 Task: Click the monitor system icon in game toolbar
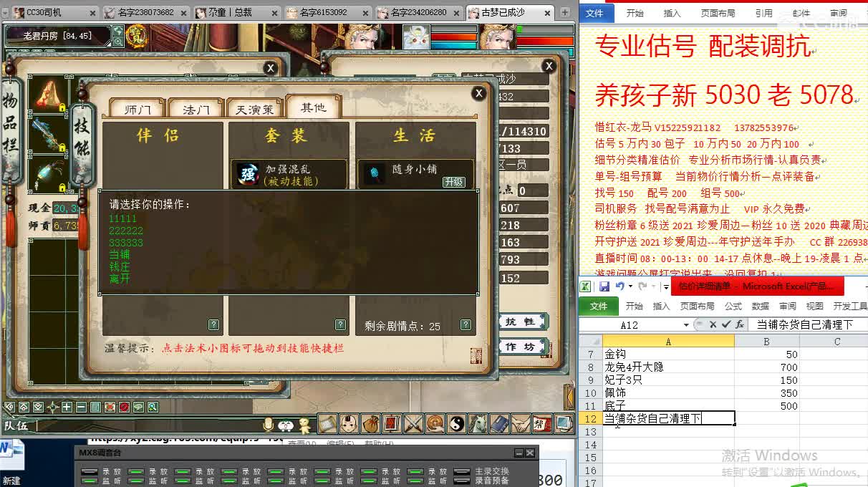click(563, 424)
